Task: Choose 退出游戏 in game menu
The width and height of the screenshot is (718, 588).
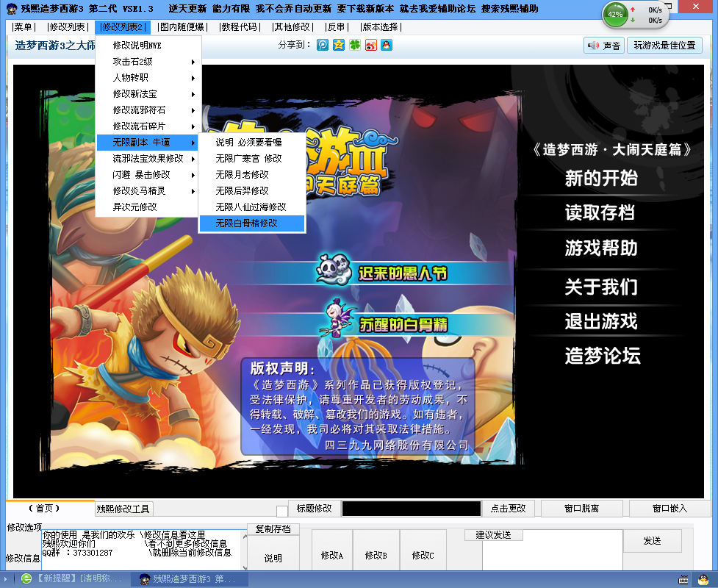Action: coord(601,321)
